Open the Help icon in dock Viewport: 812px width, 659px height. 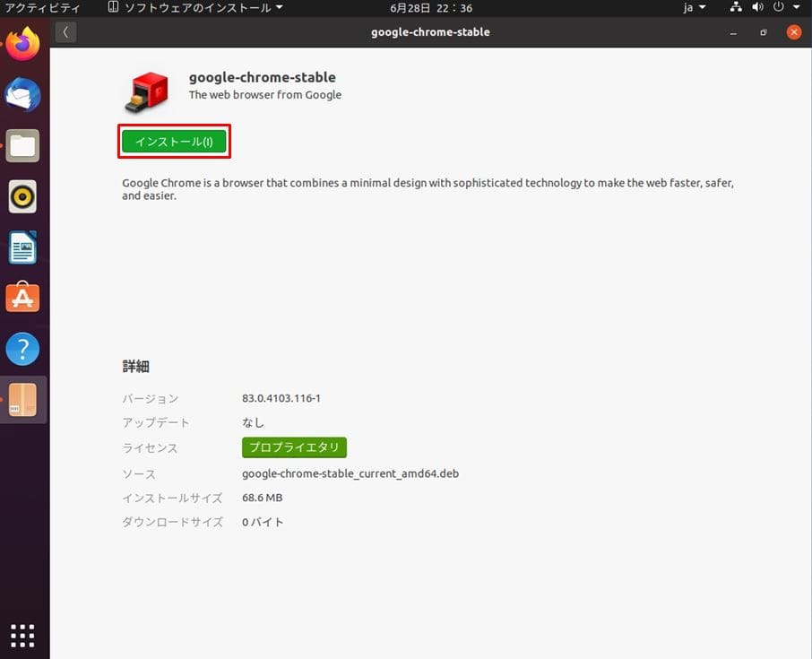coord(22,349)
